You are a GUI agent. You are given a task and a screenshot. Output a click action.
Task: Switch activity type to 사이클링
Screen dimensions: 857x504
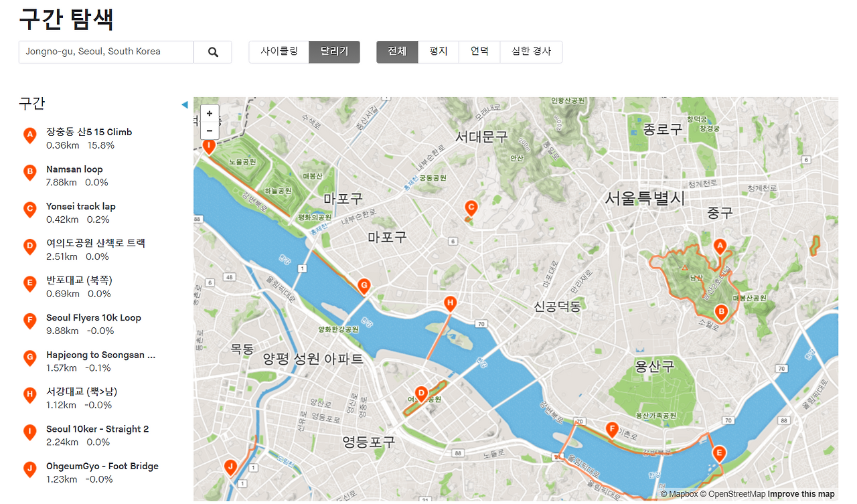point(279,52)
